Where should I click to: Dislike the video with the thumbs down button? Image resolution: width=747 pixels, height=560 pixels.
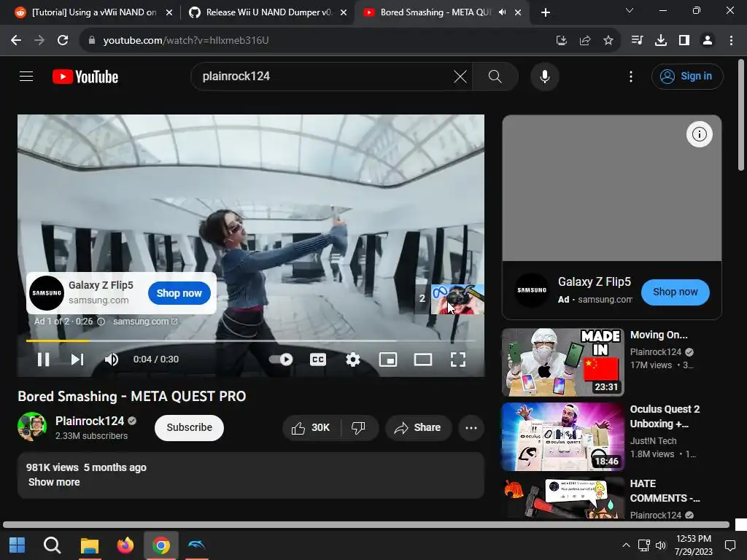pos(359,427)
